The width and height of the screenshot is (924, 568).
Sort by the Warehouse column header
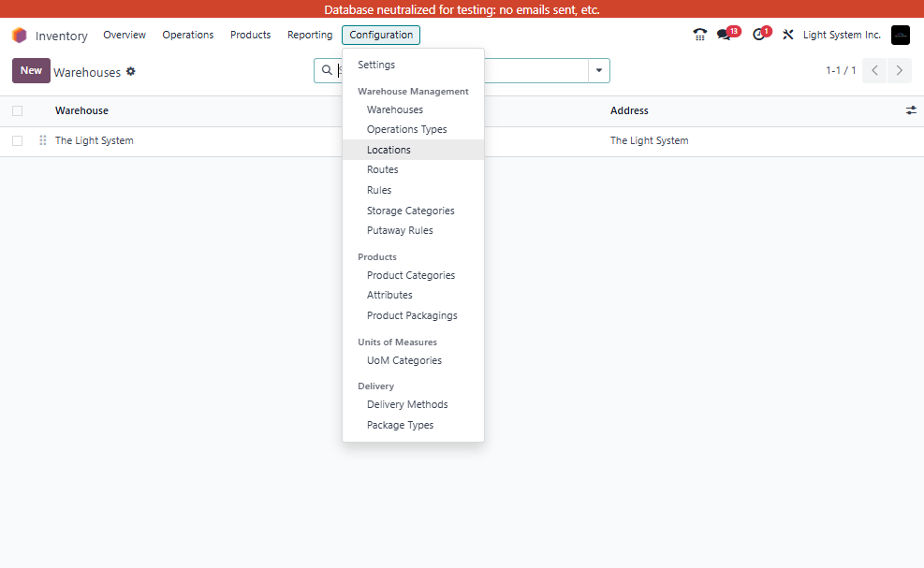coord(81,110)
